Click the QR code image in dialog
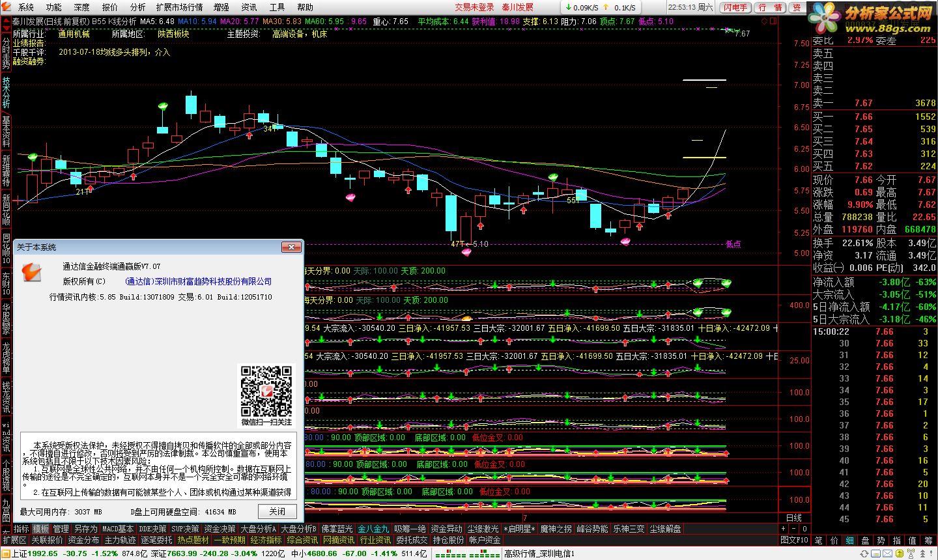Screen dimensions: 938x560 point(266,391)
